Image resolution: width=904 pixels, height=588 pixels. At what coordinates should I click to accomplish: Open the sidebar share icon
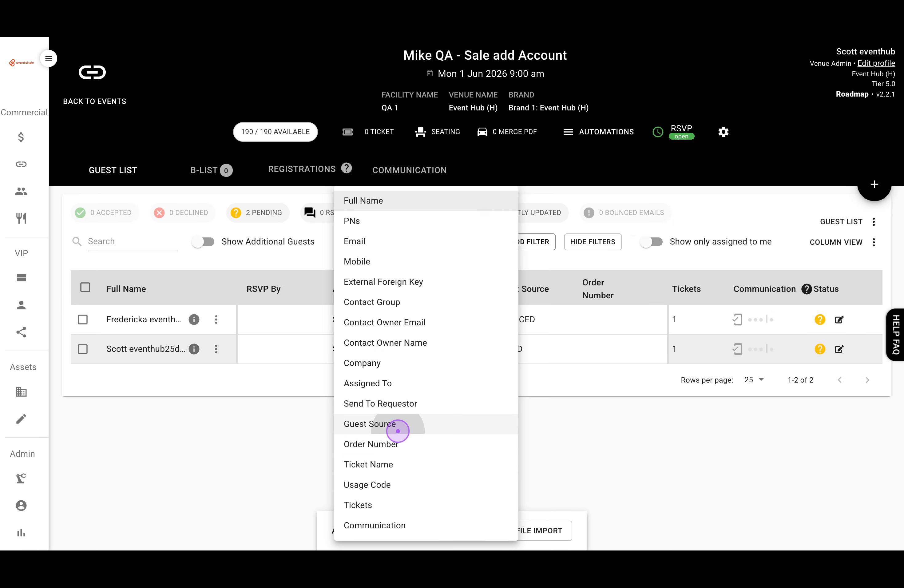tap(21, 332)
